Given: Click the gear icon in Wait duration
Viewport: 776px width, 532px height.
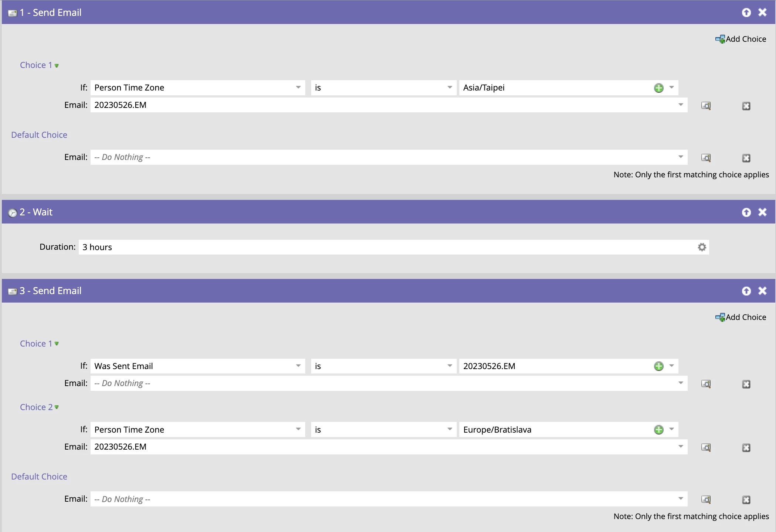Looking at the screenshot, I should pos(702,247).
